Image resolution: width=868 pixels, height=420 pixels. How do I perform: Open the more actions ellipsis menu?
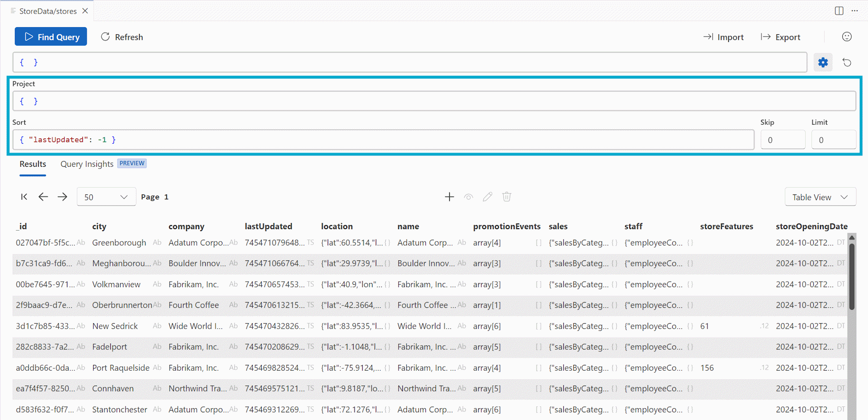(854, 11)
